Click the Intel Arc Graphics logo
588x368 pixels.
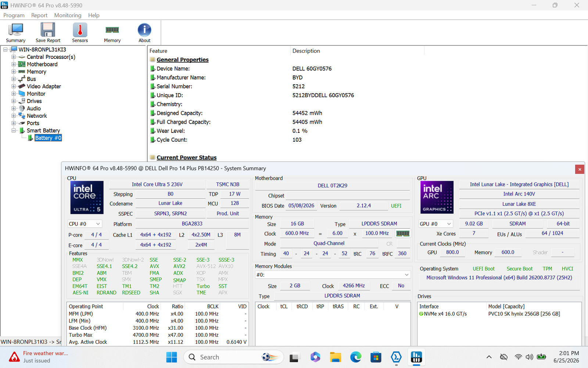click(437, 198)
